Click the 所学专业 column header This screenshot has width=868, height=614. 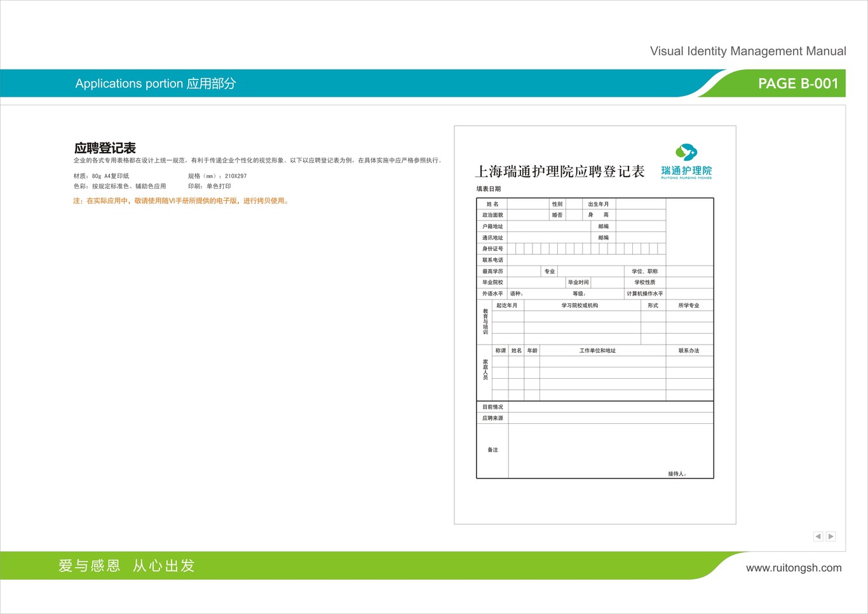(x=689, y=306)
